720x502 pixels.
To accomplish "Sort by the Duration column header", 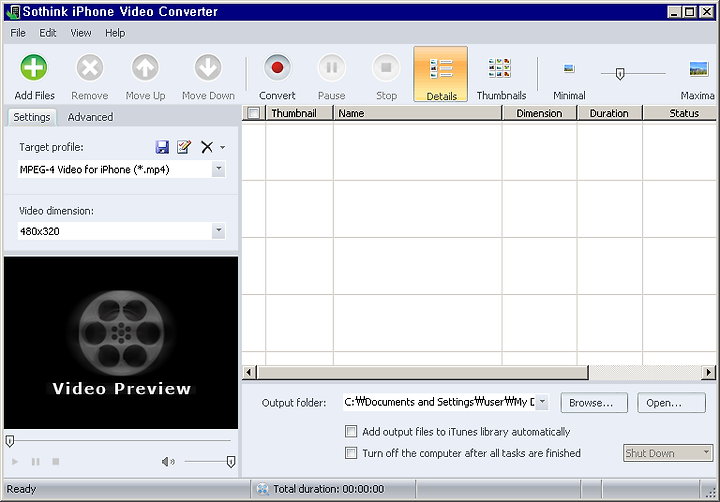I will click(609, 113).
